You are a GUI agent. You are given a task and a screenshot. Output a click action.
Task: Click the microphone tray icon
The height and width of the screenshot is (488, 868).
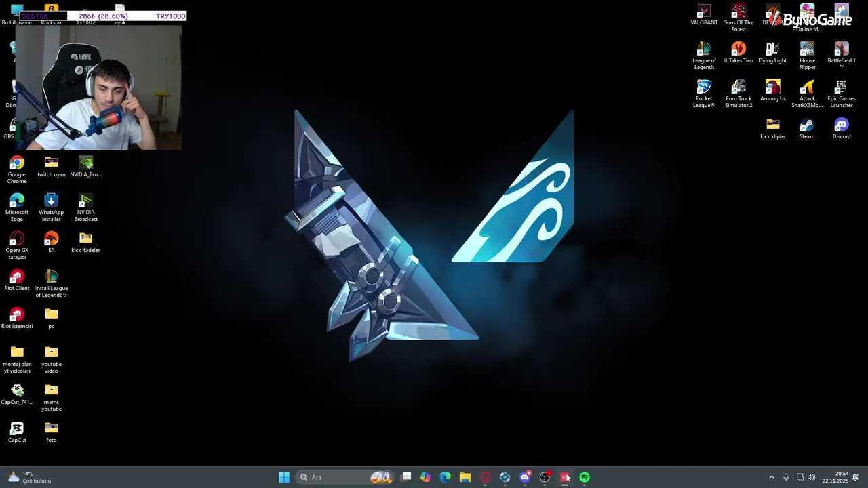(x=786, y=477)
